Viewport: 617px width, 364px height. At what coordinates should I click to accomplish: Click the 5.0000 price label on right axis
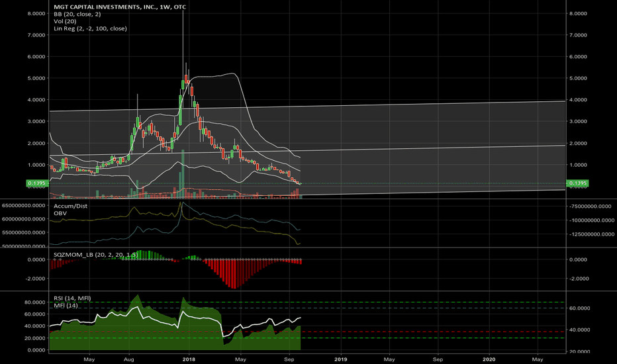tap(578, 78)
